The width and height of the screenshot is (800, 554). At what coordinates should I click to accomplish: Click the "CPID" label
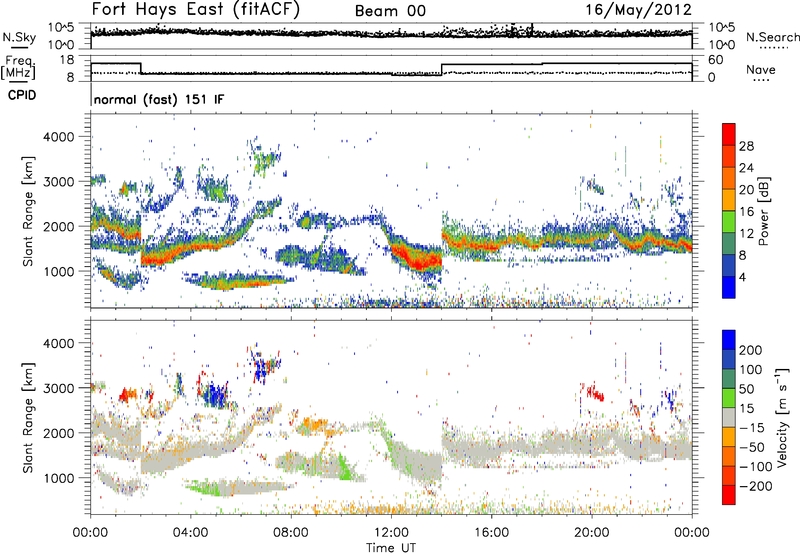(22, 95)
